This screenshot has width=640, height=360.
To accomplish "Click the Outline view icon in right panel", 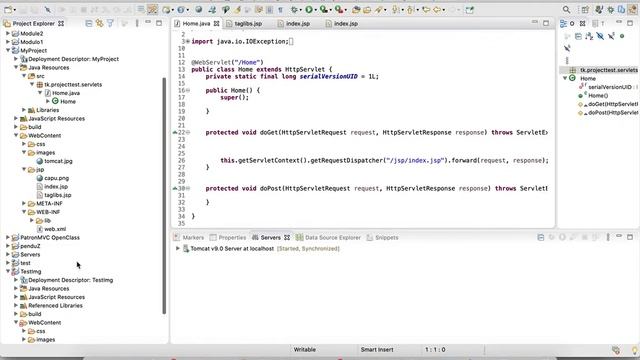I will point(563,24).
